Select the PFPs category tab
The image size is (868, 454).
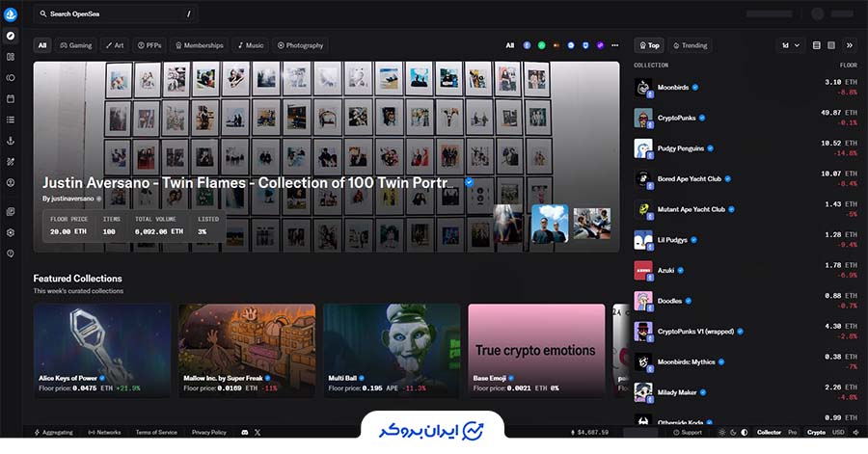149,45
